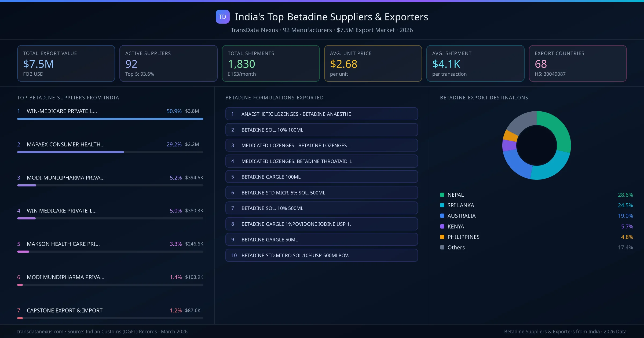Image resolution: width=644 pixels, height=338 pixels.
Task: Click the transdatanexus.com footer link
Action: click(x=40, y=332)
